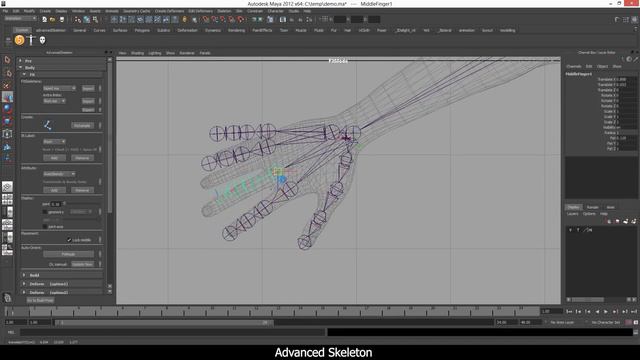640x360 pixels.
Task: Toggle the lock selection icon
Action: [185, 19]
